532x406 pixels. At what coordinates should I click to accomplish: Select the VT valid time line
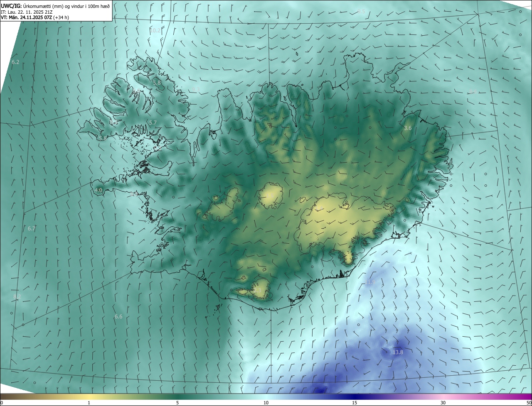tap(35, 17)
